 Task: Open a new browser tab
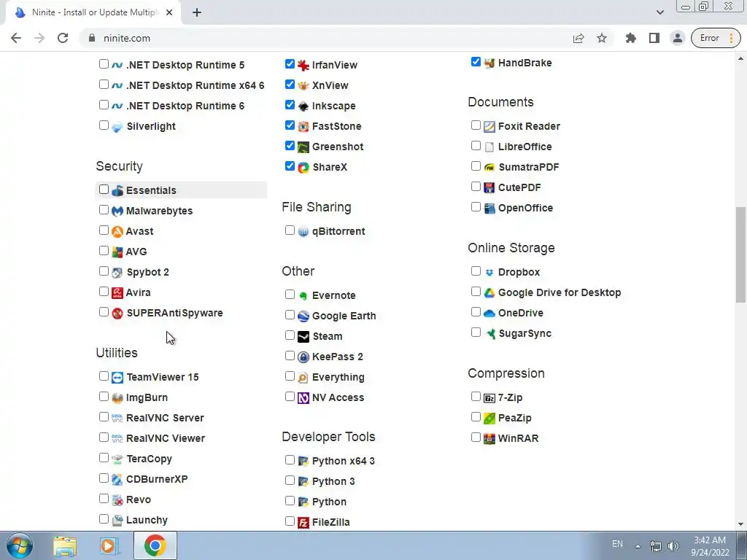(197, 12)
